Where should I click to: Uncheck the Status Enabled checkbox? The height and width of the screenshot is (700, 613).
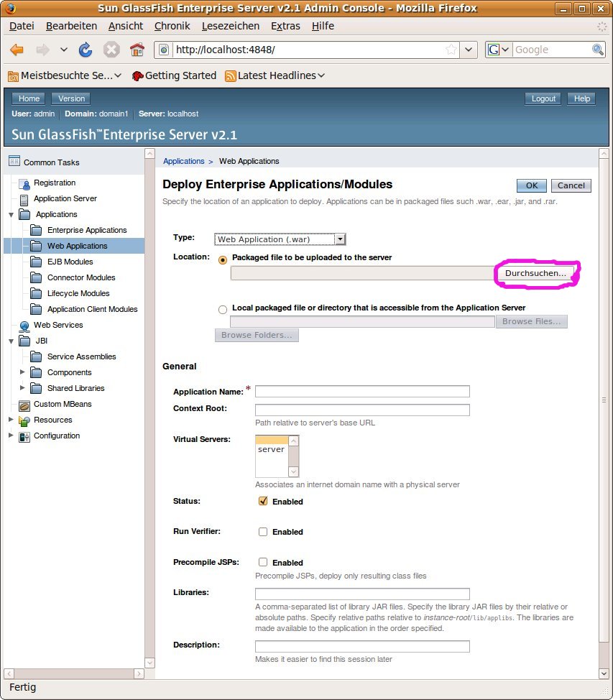(x=263, y=502)
